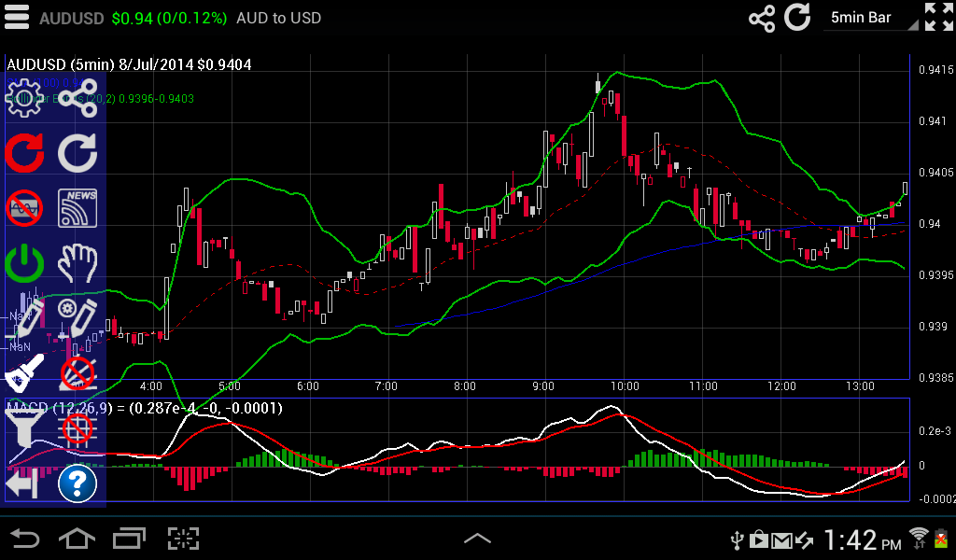
Task: Select the hand pan tool
Action: point(78,264)
